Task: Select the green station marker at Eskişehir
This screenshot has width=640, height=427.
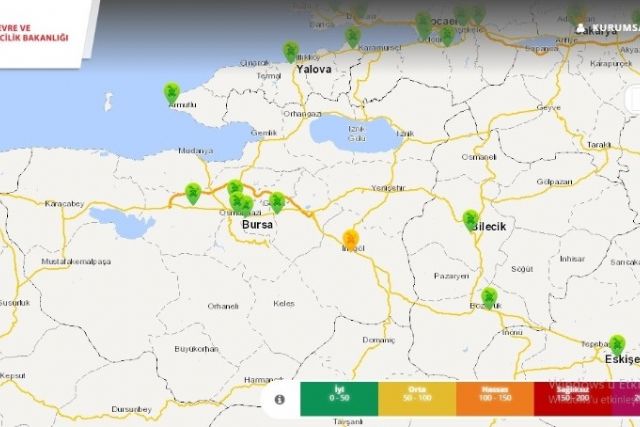Action: pos(617,345)
